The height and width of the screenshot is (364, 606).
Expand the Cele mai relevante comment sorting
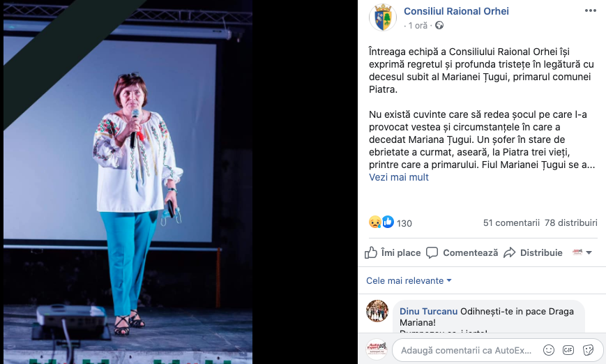tap(409, 280)
